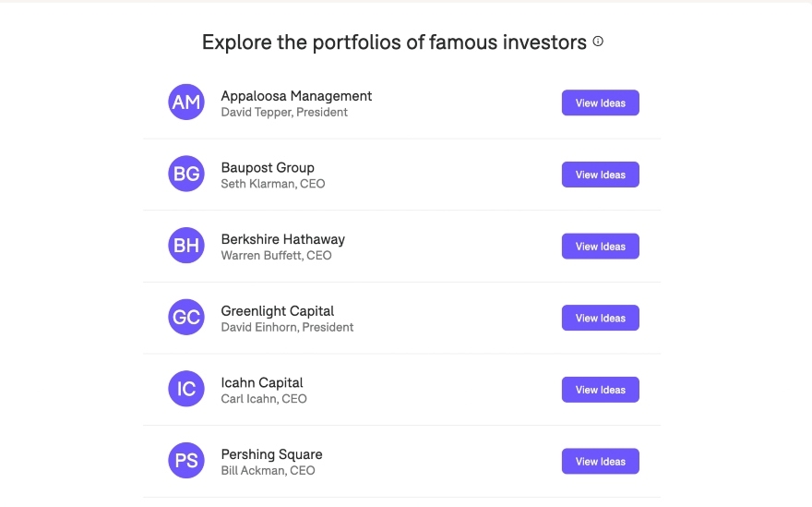Click the GC avatar for Greenlight Capital
Image resolution: width=812 pixels, height=507 pixels.
[x=186, y=317]
